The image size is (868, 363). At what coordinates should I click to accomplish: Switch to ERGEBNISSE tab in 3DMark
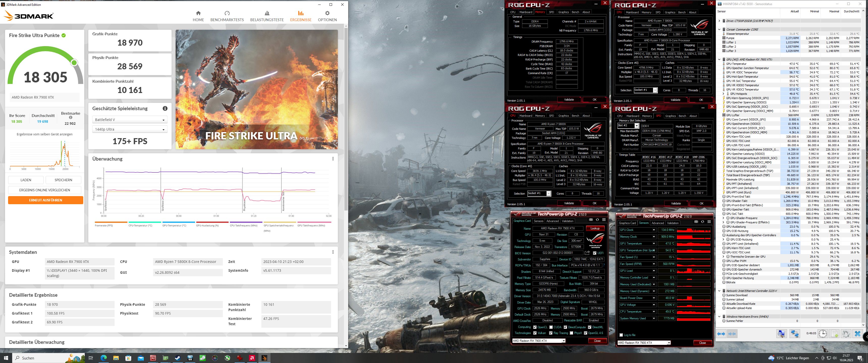pos(301,16)
